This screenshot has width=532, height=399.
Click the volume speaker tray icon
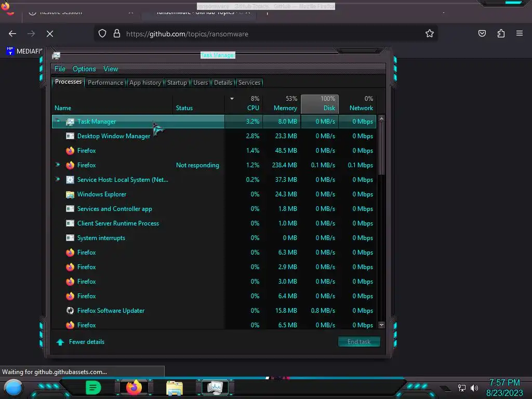[x=474, y=388]
